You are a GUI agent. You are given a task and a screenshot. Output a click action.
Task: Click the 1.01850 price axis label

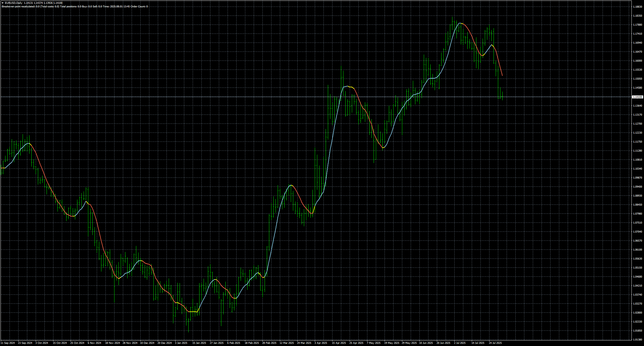637,331
